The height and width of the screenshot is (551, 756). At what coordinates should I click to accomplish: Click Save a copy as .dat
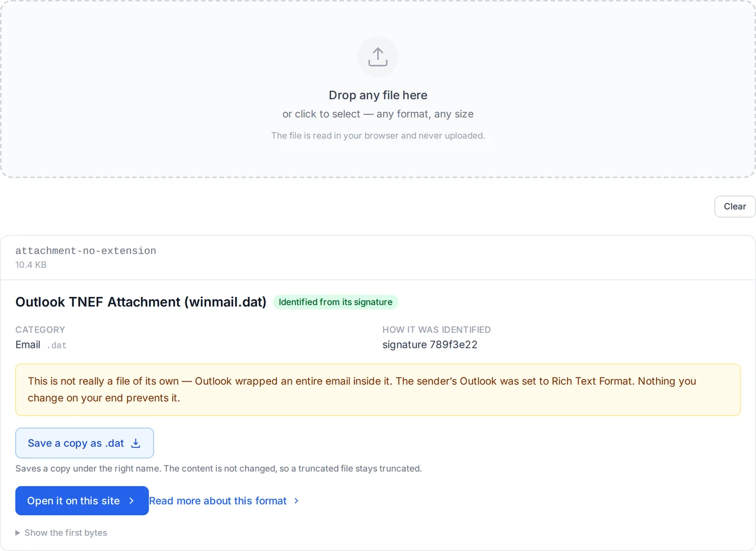(x=85, y=443)
